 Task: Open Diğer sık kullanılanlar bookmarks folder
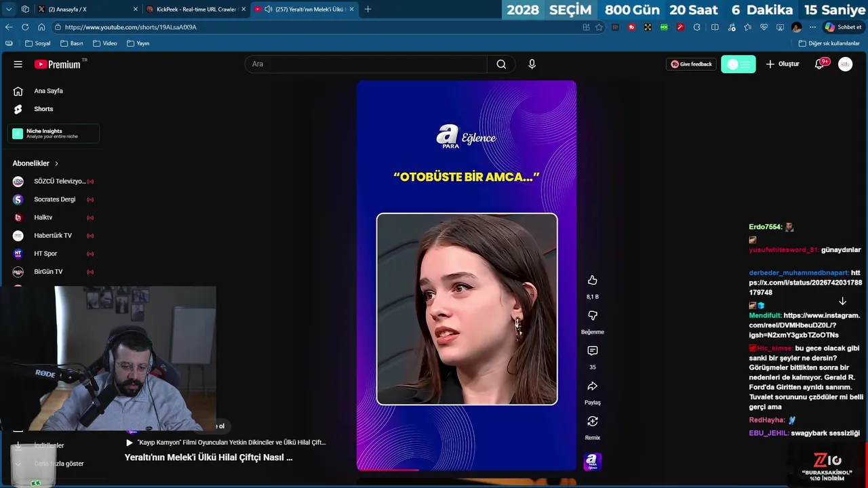click(x=829, y=43)
